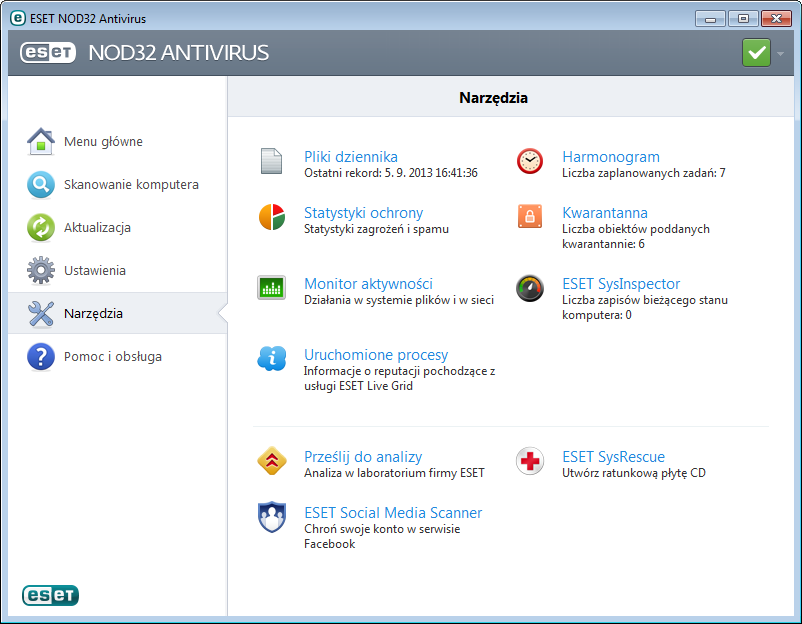Maximize the ESET NOD32 Antivirus window
The width and height of the screenshot is (802, 624).
click(x=743, y=19)
